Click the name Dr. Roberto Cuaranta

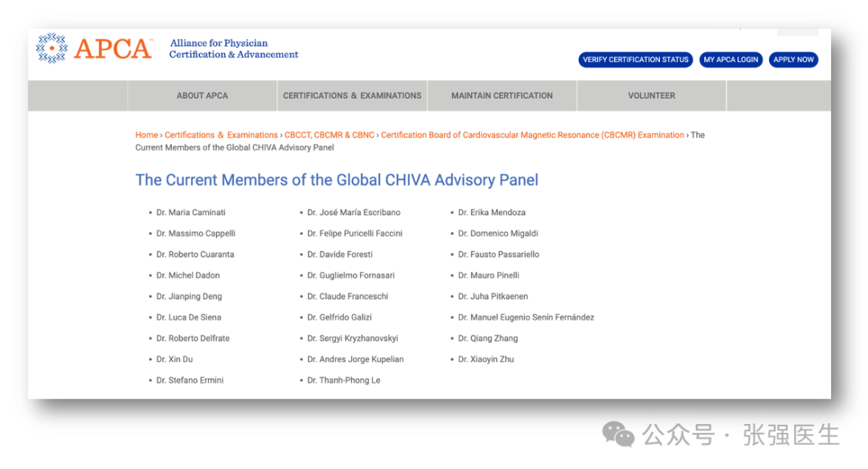point(194,255)
